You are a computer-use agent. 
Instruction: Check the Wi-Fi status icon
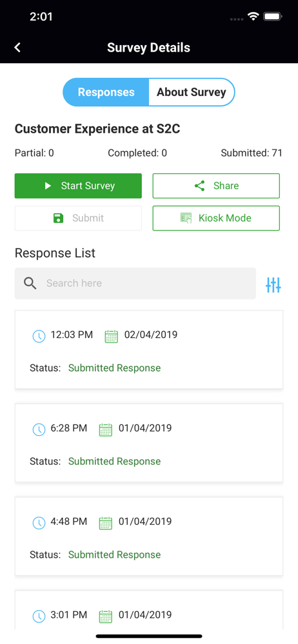pyautogui.click(x=253, y=17)
